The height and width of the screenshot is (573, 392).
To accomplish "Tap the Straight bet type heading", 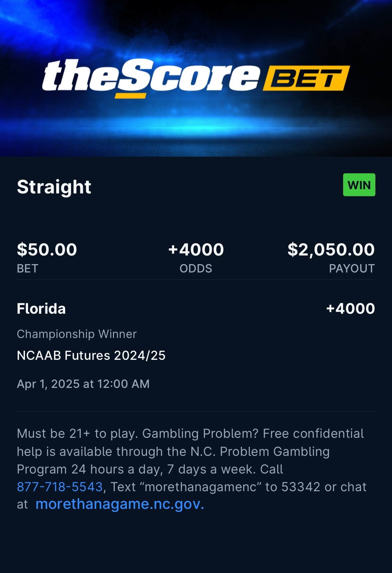I will coord(54,187).
